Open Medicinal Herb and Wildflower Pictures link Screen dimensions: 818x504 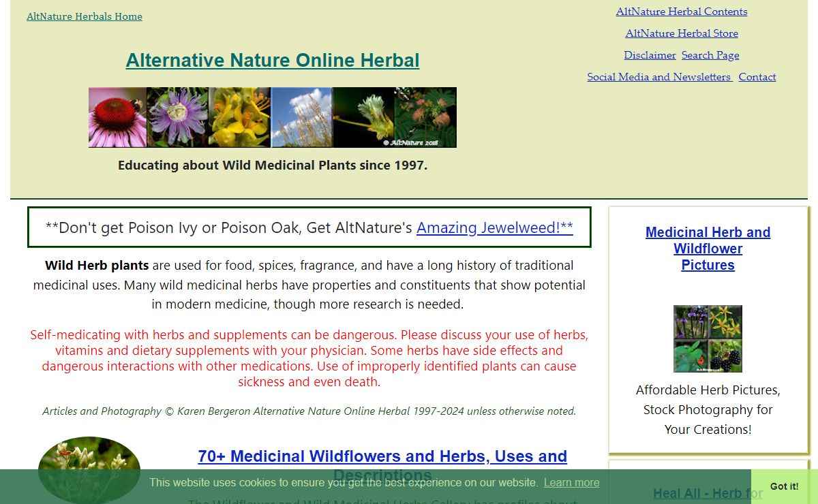(x=708, y=249)
